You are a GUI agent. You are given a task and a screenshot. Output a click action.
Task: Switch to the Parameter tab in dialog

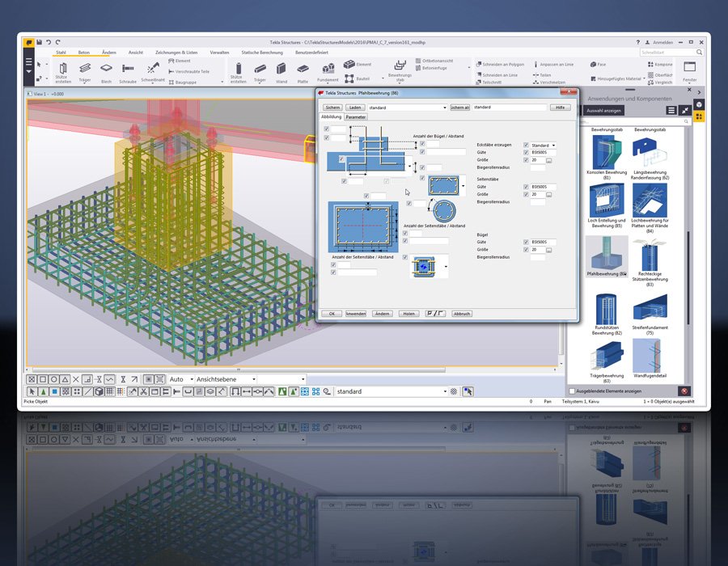tap(356, 117)
